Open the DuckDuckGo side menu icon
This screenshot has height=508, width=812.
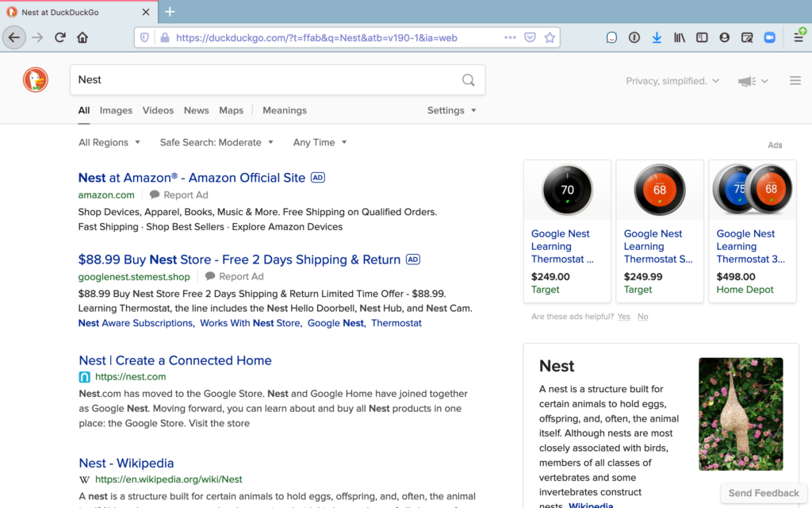[795, 81]
